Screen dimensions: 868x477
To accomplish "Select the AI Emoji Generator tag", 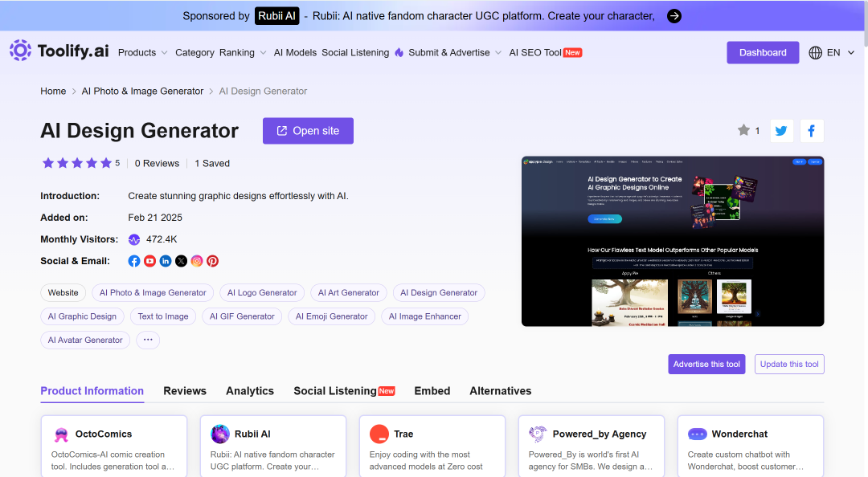I will coord(332,316).
